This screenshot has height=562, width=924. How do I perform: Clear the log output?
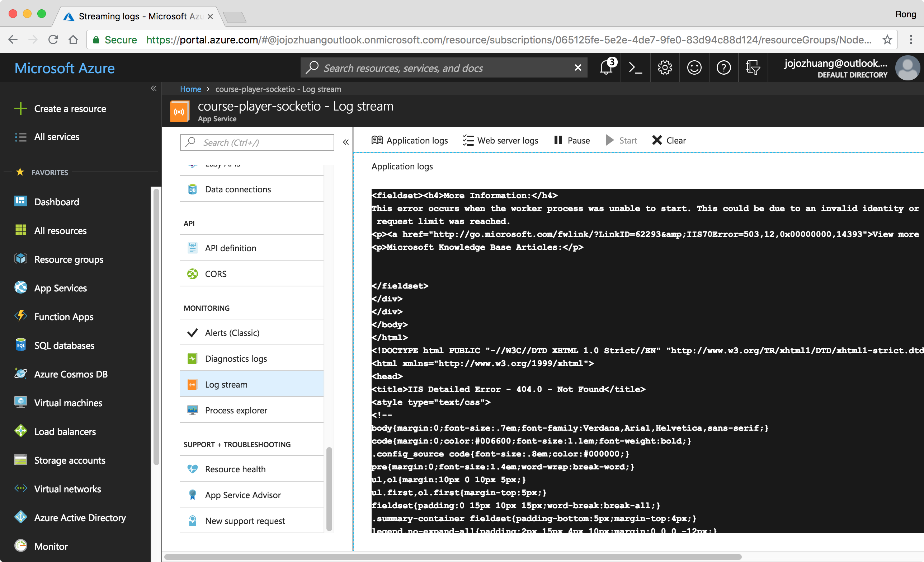(x=669, y=140)
